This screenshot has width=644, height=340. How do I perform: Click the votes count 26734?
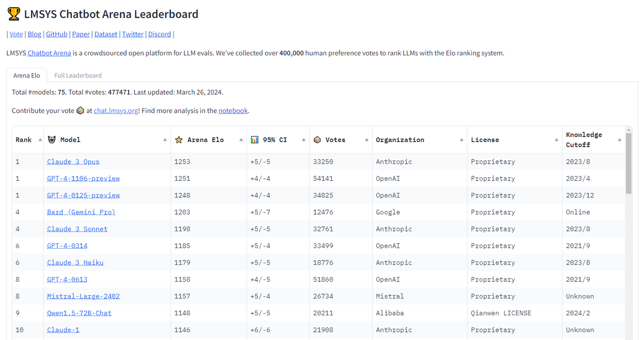[x=323, y=296]
